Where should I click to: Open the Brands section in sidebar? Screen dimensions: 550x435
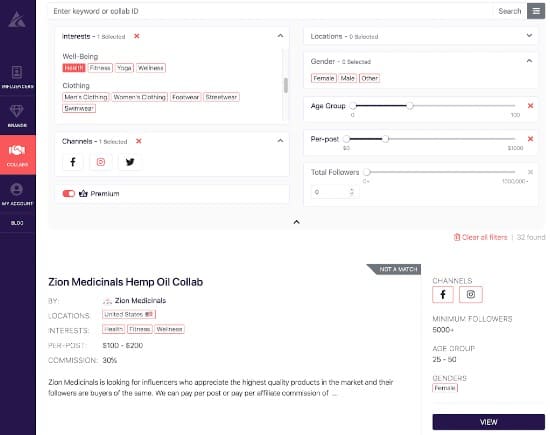[x=17, y=116]
